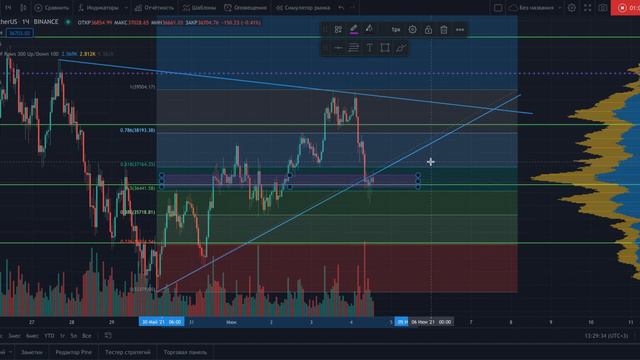640x360 pixels.
Task: Select the trend line favorite tool
Action: click(x=401, y=48)
